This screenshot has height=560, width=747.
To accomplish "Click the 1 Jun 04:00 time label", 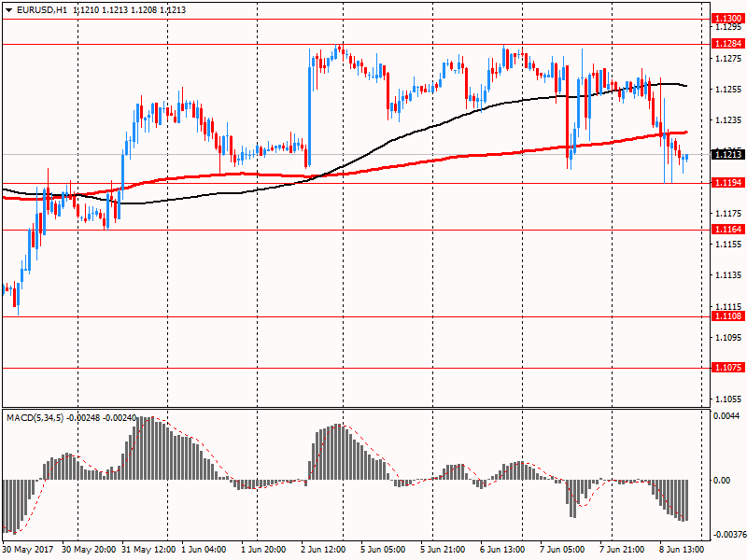I will 204,550.
